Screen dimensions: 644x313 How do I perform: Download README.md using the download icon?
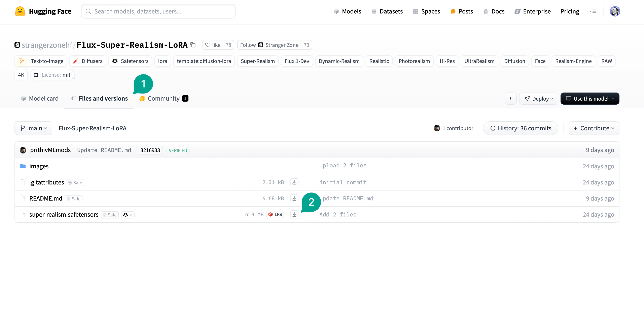click(x=294, y=198)
